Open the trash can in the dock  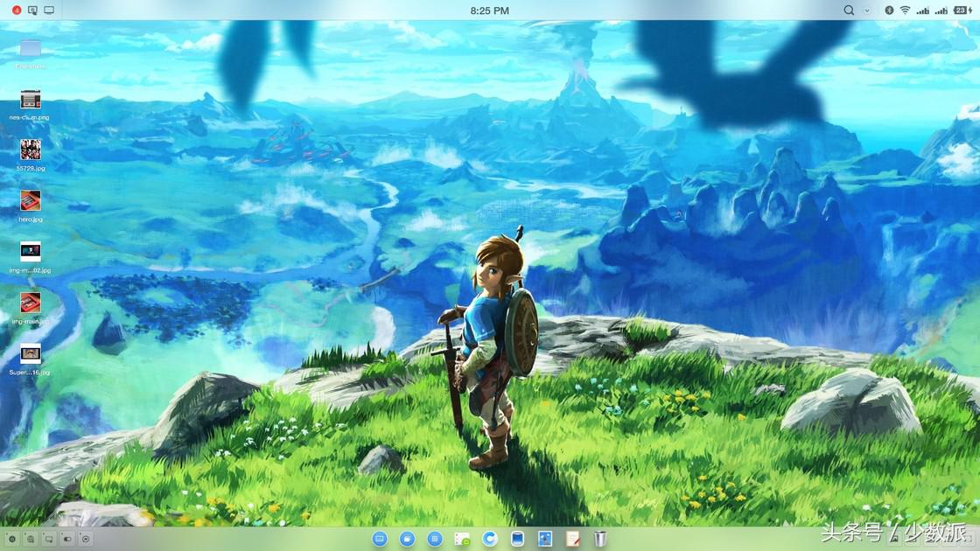click(600, 539)
